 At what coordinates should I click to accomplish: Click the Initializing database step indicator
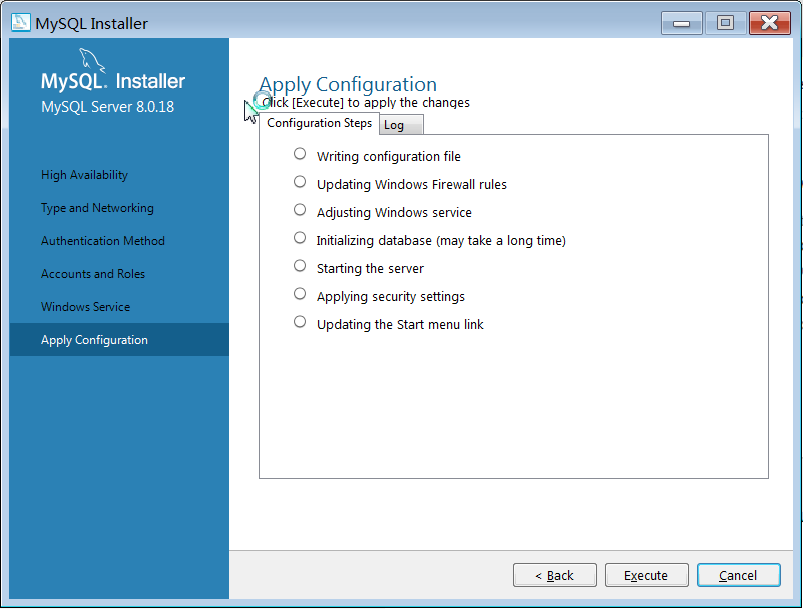[300, 238]
